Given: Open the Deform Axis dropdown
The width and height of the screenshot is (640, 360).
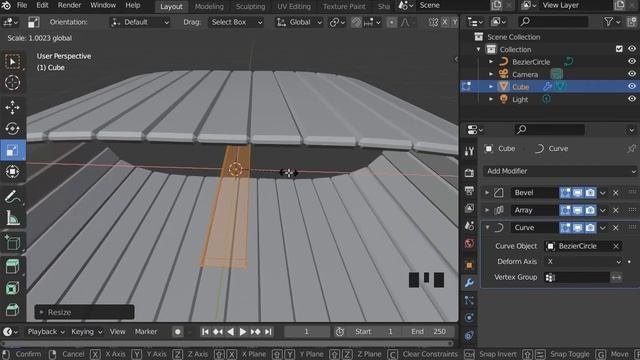Looking at the screenshot, I should (583, 262).
